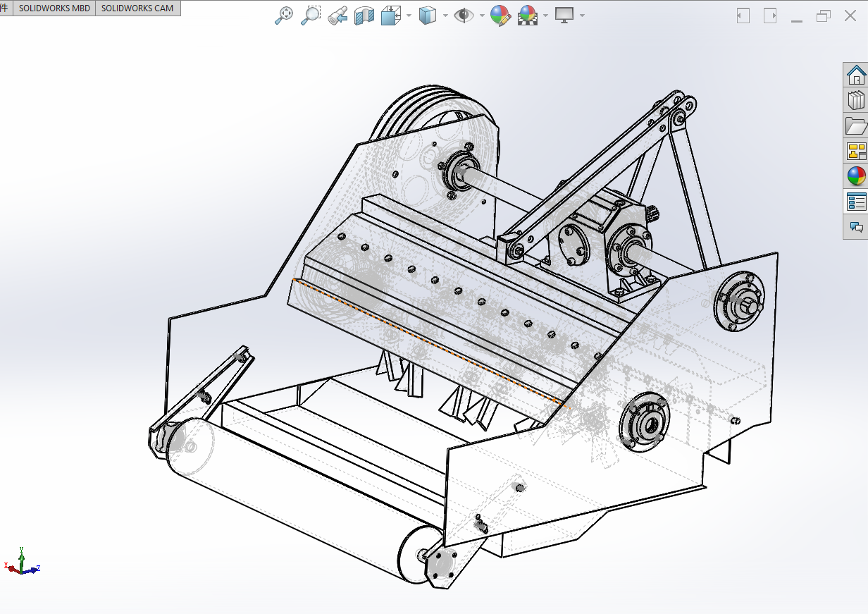Screen dimensions: 868x614
Task: Open the View Settings dropdown arrow
Action: (x=582, y=16)
